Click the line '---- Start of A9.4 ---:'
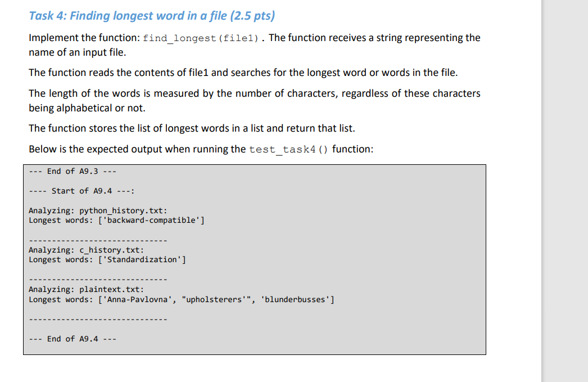This screenshot has width=588, height=382. 82,191
